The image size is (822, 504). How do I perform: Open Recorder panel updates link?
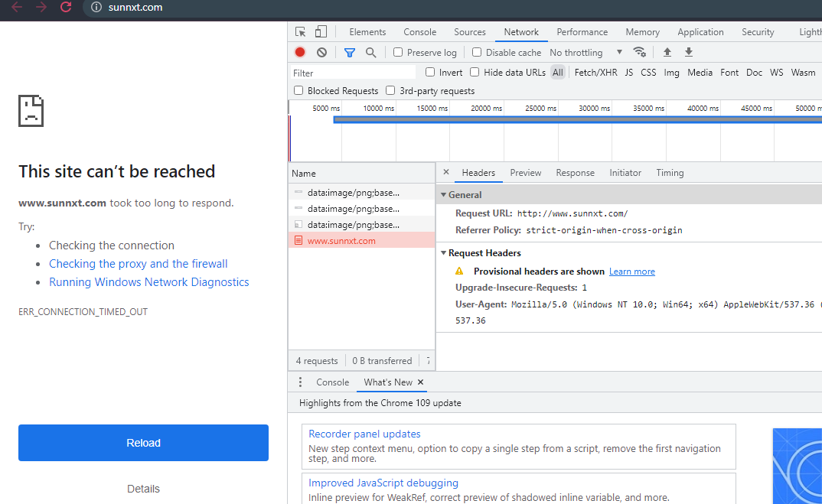coord(364,434)
